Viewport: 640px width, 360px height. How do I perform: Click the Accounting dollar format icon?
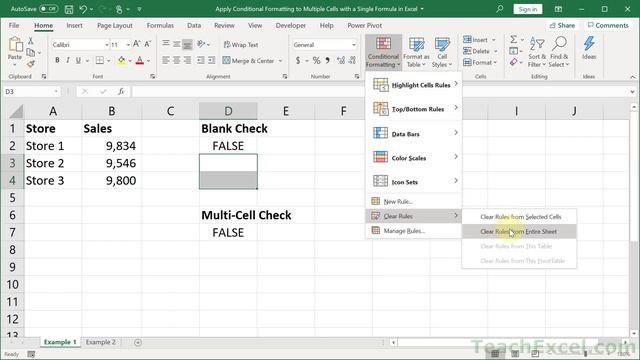[x=298, y=60]
